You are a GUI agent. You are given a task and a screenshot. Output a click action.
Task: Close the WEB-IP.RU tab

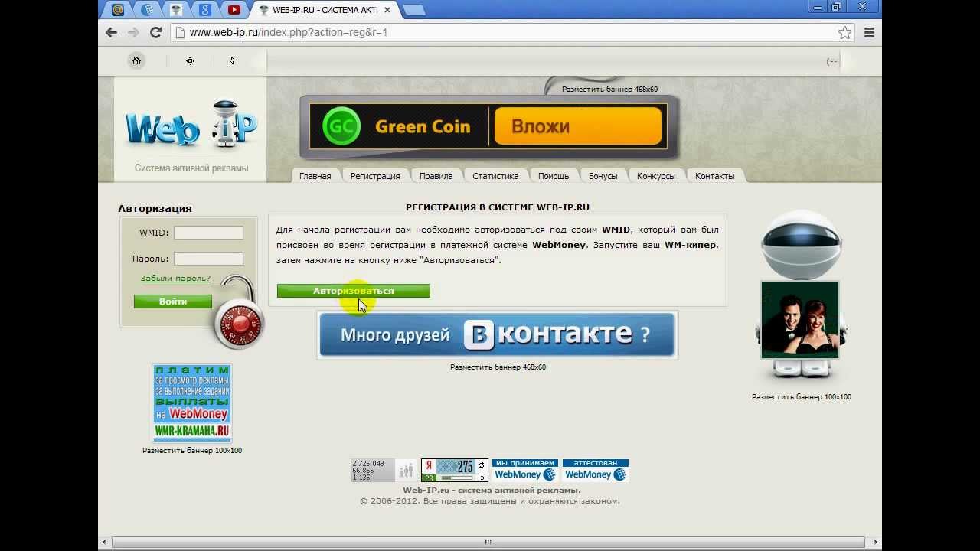coord(389,10)
